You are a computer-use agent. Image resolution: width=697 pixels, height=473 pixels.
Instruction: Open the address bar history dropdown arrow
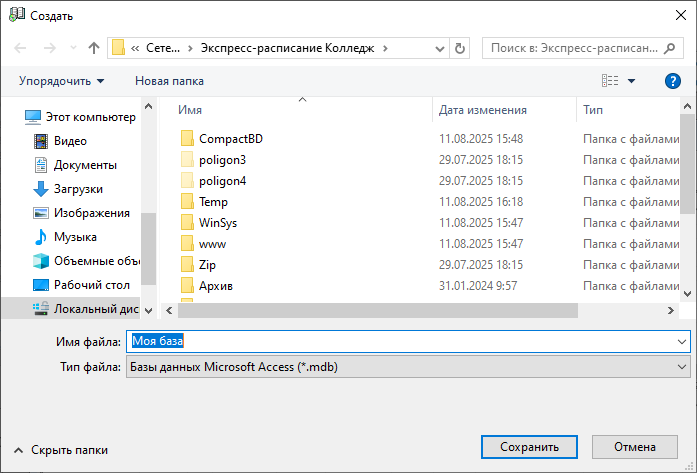click(x=438, y=48)
